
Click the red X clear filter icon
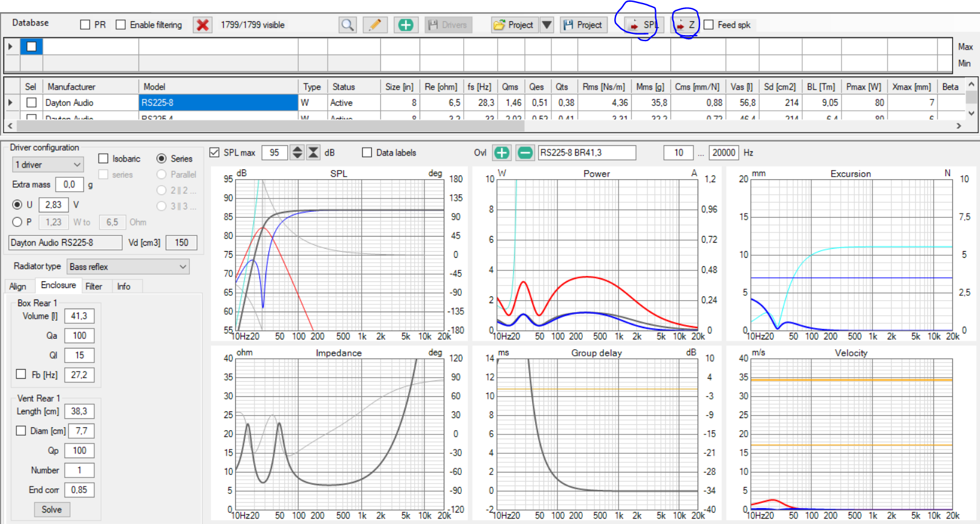pos(203,25)
